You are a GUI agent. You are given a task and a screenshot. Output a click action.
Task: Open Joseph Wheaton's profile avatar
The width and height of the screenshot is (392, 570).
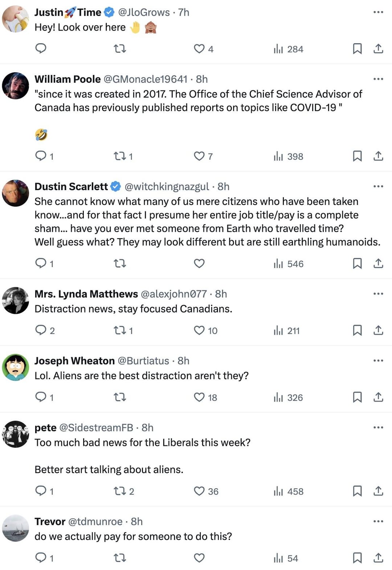tap(16, 367)
